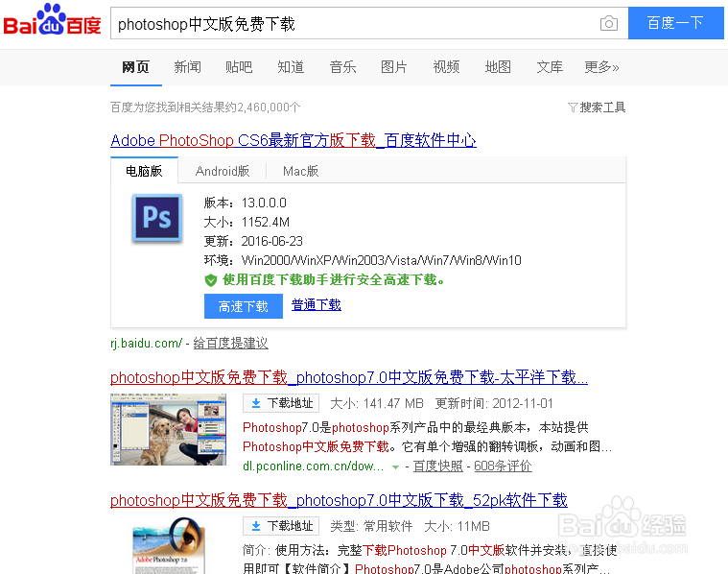Click the green security shield icon

coord(211,279)
